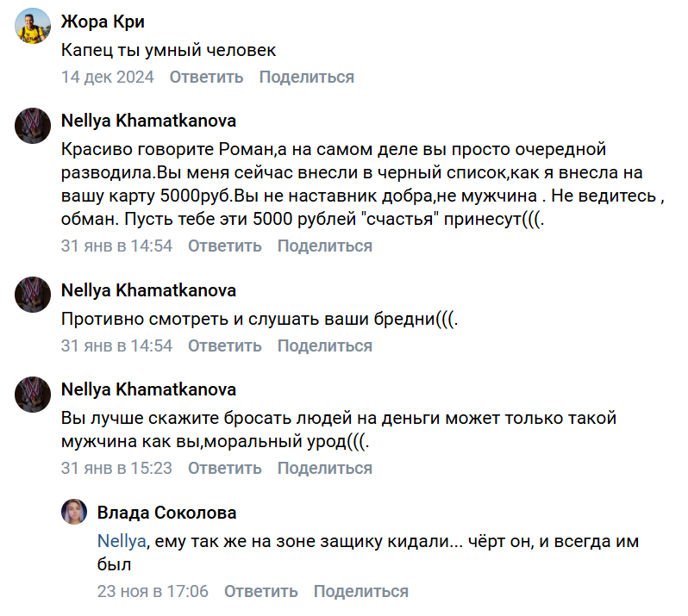688x616 pixels.
Task: Click Жора Кри's profile avatar
Action: [x=33, y=28]
